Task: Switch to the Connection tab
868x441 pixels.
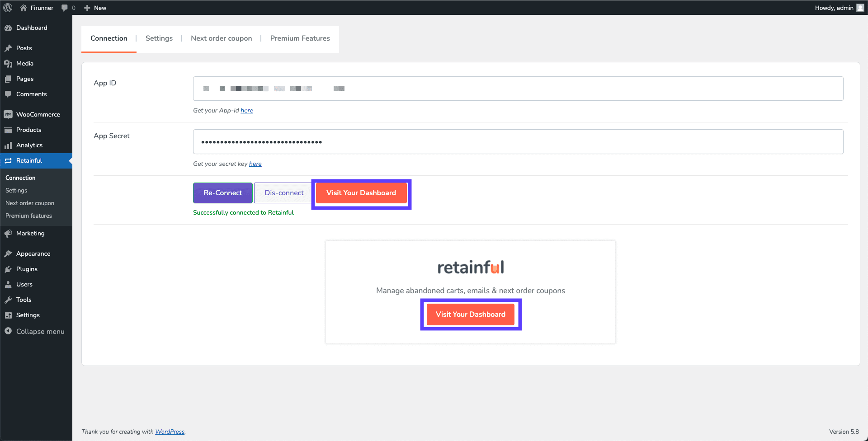Action: click(109, 38)
